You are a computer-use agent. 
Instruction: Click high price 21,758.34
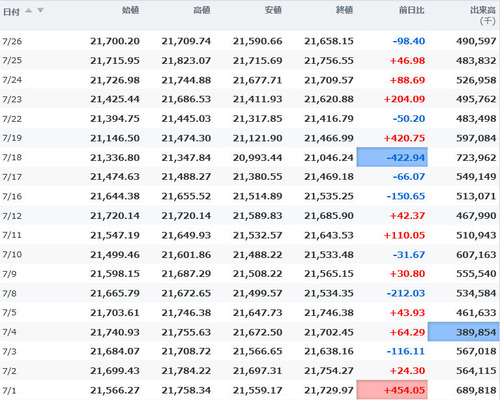click(186, 390)
